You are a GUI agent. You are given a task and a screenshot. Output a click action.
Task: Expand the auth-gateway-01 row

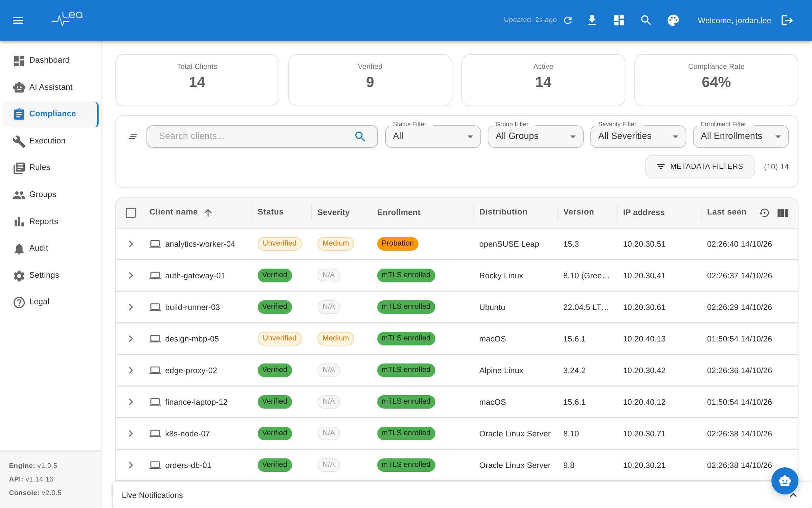coord(131,276)
